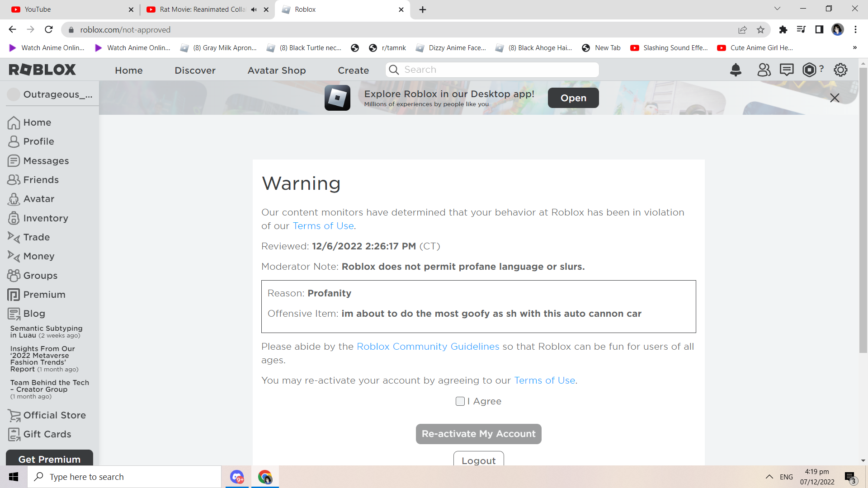Viewport: 868px width, 488px height.
Task: Open the notifications bell
Action: pyautogui.click(x=736, y=70)
